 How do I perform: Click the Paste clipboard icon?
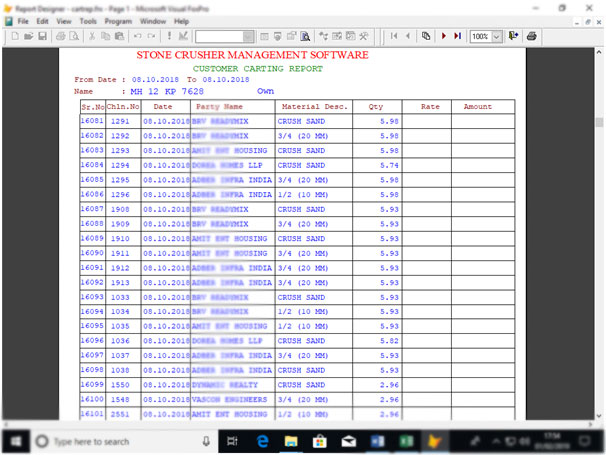119,36
